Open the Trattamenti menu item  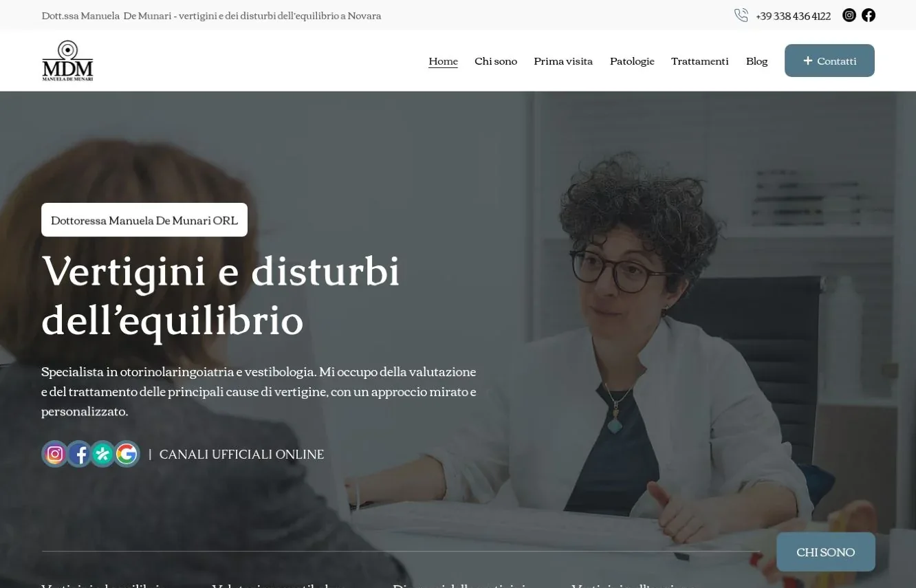pos(699,61)
